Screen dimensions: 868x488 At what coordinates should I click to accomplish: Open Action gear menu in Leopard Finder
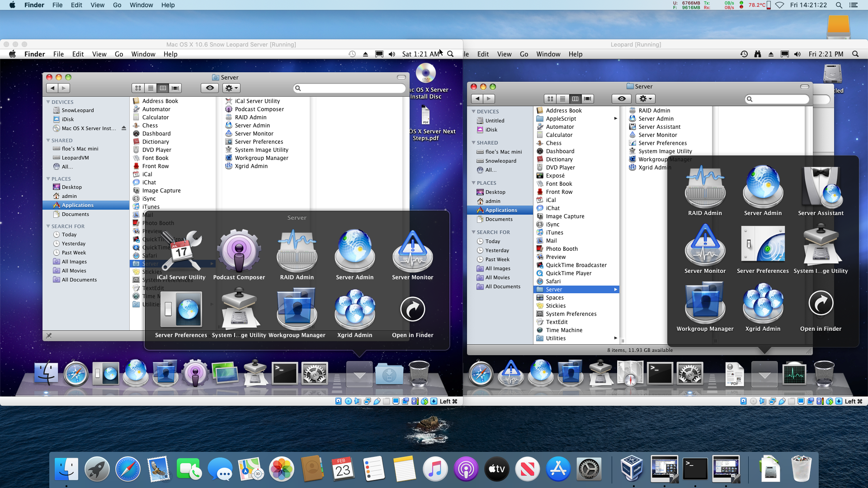(x=646, y=99)
